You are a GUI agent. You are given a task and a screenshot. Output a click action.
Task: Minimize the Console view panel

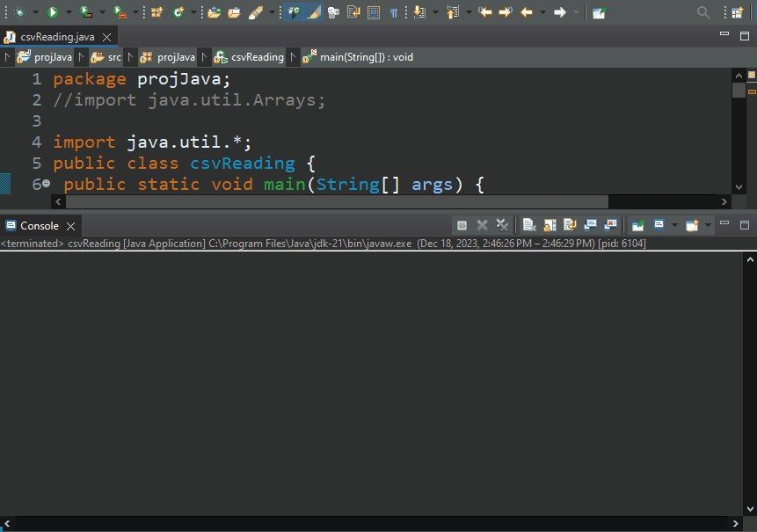click(x=724, y=223)
